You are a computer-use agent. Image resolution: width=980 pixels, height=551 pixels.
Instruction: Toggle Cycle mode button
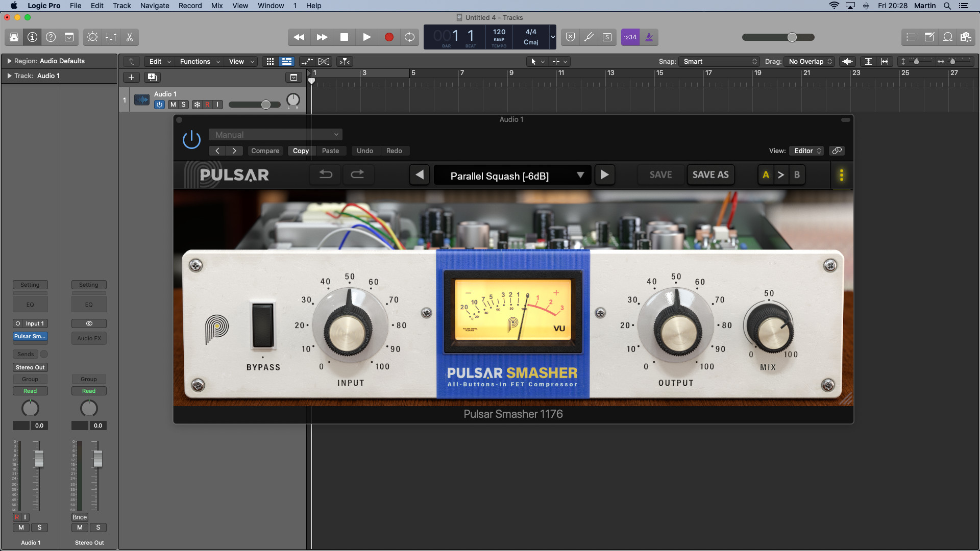[409, 37]
